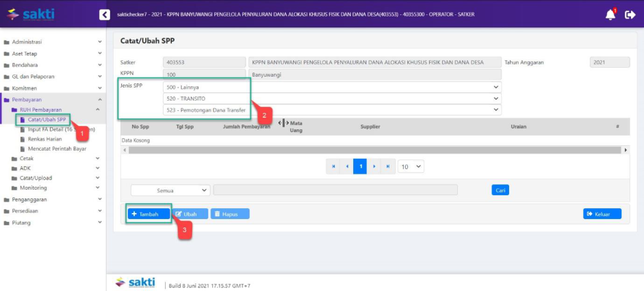Open Renkas Harian menu item
Image resolution: width=644 pixels, height=291 pixels.
pos(45,139)
